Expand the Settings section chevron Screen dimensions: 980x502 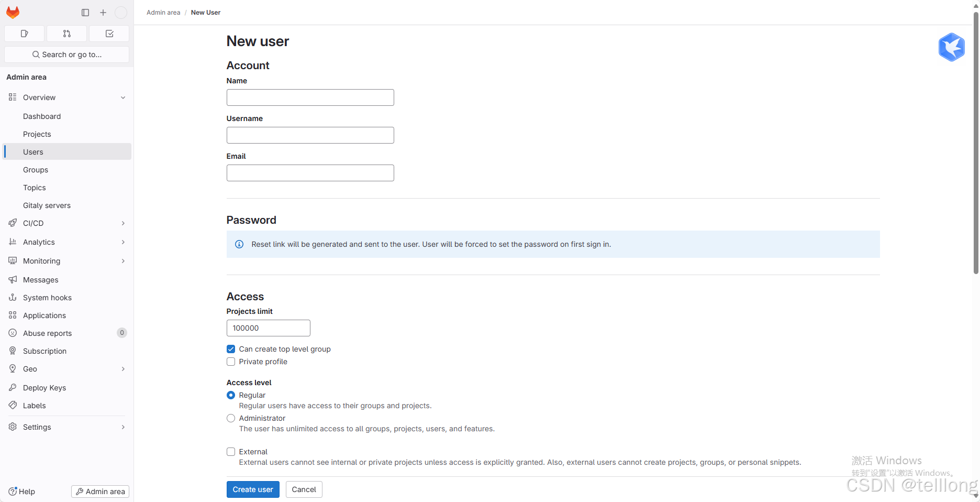[123, 427]
